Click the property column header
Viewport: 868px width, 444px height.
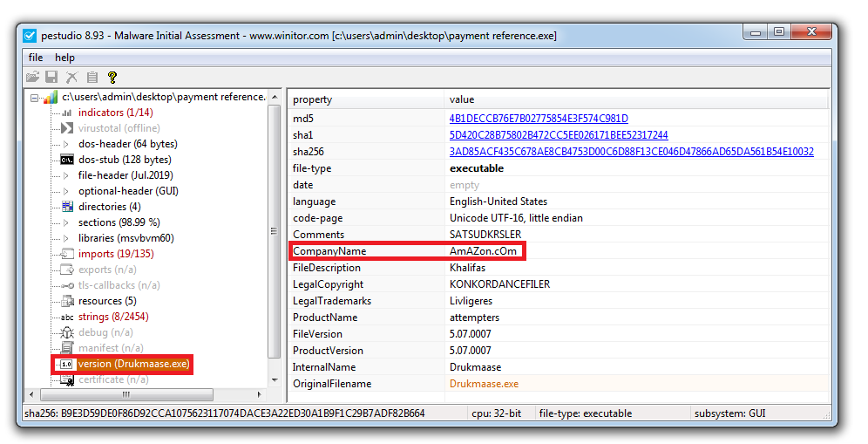(366, 99)
